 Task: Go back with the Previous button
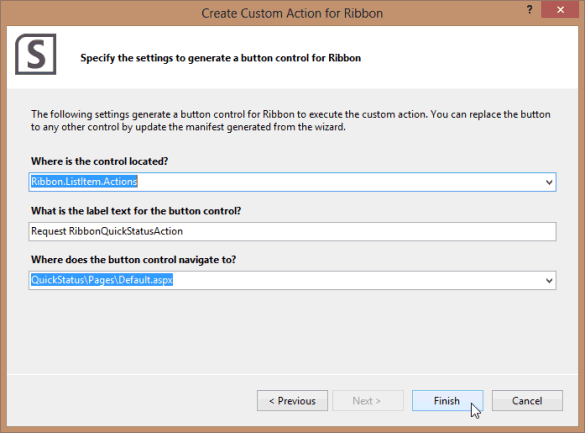click(292, 401)
